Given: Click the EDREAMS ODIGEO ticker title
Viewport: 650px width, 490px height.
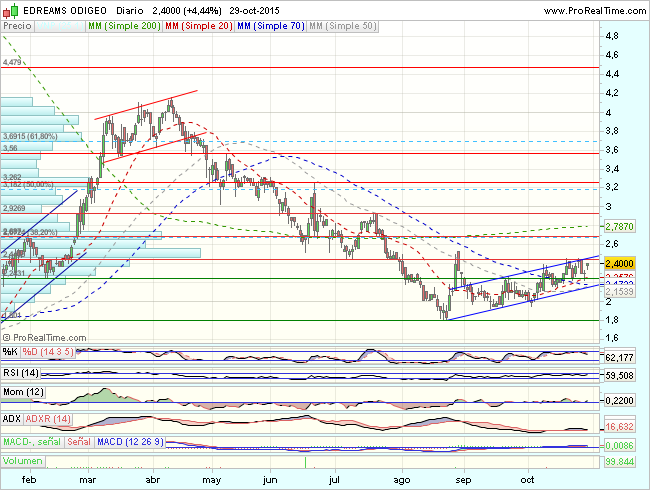Looking at the screenshot, I should click(65, 9).
